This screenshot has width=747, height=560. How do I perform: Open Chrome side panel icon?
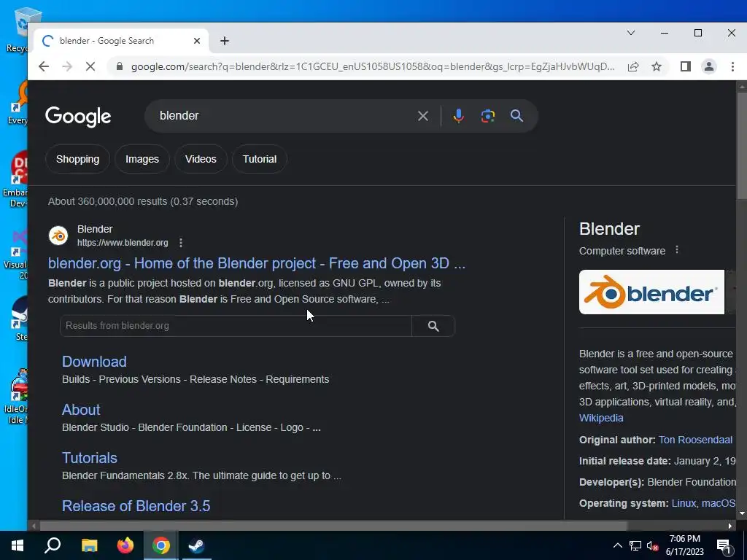686,66
